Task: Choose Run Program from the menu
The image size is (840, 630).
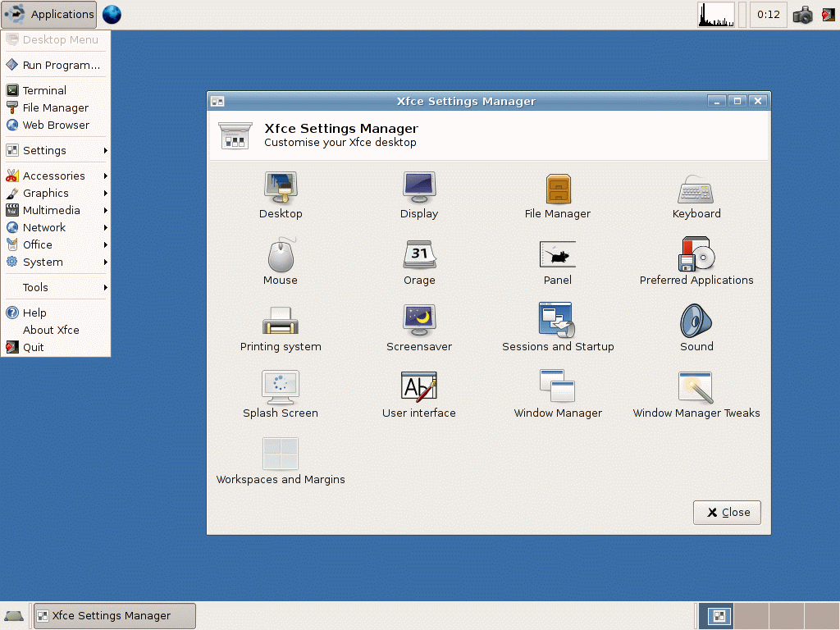Action: (x=61, y=65)
